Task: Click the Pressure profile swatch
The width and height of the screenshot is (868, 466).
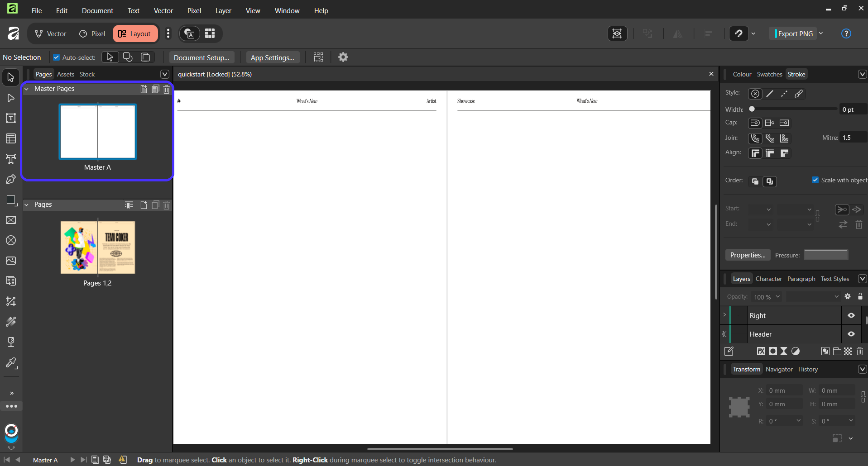Action: 826,255
